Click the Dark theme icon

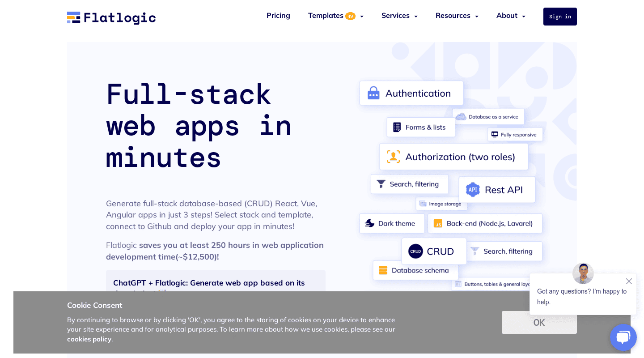369,223
